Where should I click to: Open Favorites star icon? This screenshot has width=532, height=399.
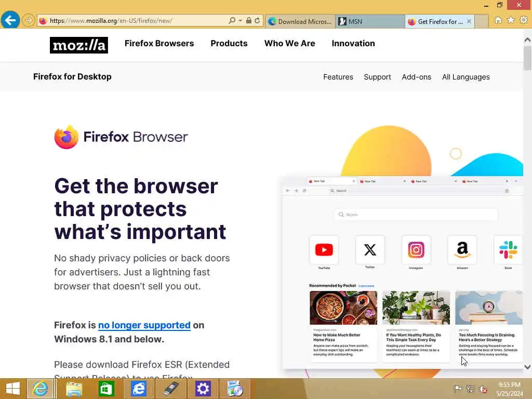[x=511, y=20]
